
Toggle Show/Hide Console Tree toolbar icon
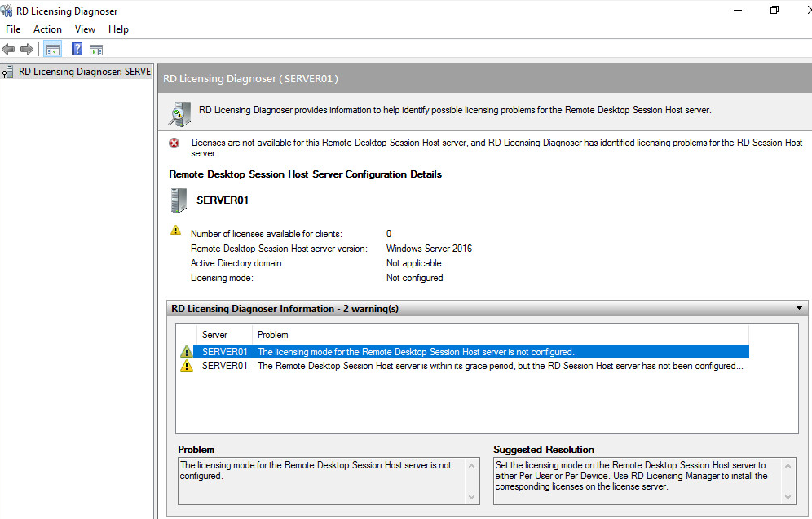[x=52, y=49]
